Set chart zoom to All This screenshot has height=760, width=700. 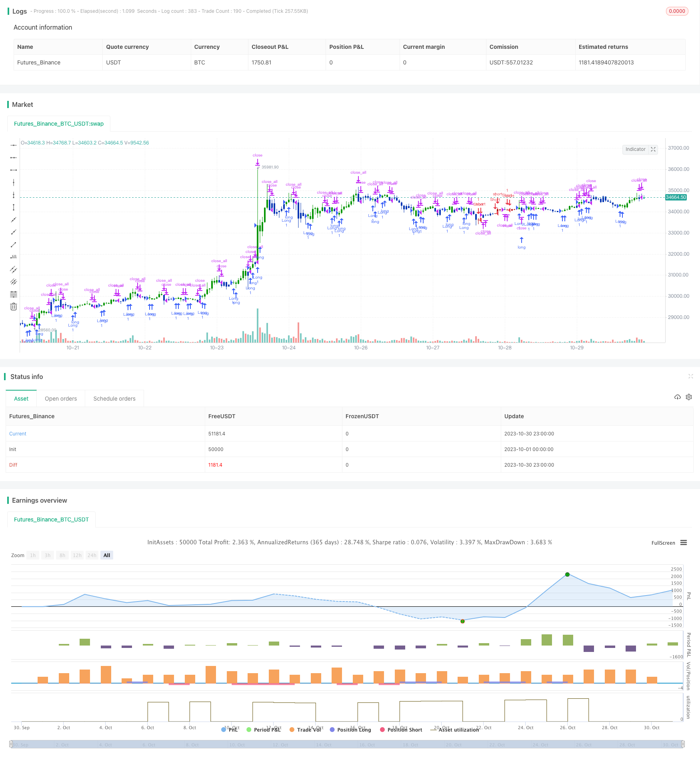107,555
